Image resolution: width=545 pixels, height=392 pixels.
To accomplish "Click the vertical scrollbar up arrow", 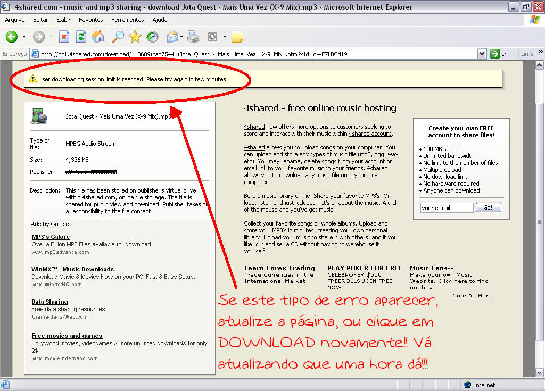I will pos(540,65).
